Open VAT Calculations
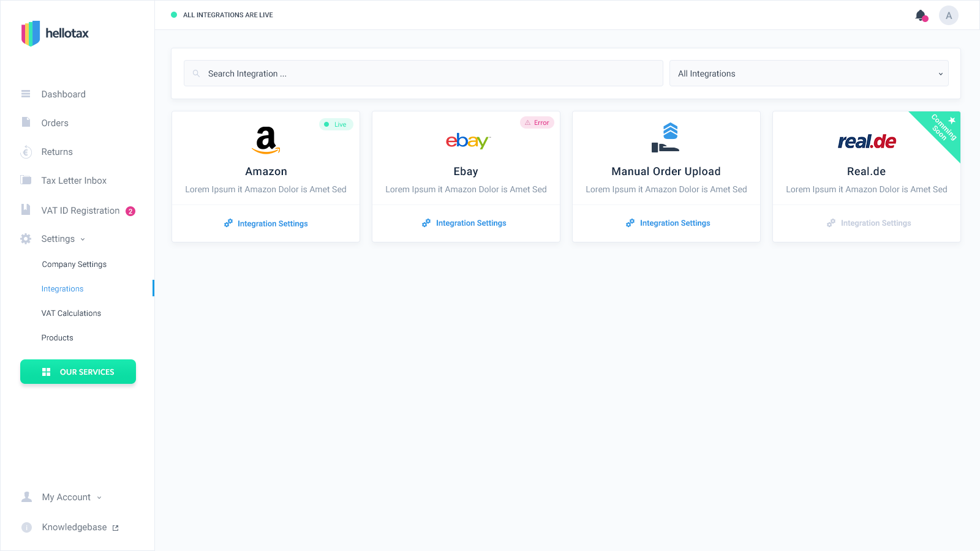Screen dimensions: 980x551 coord(71,313)
